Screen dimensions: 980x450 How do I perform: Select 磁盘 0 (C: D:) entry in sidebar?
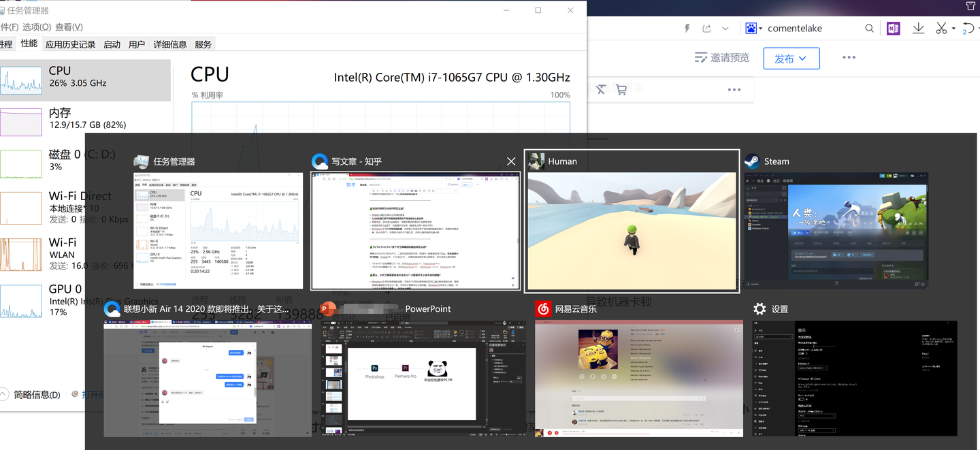coord(85,163)
